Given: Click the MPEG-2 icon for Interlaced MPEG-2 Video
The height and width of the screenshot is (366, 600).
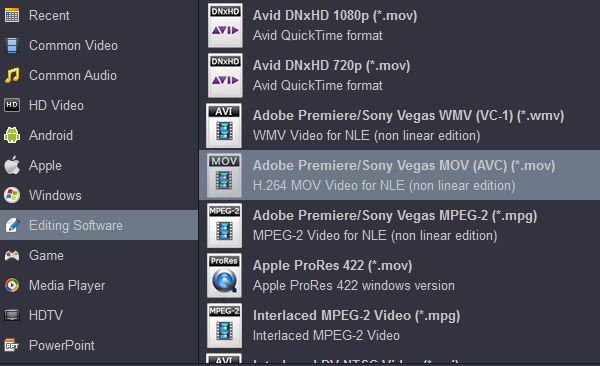Looking at the screenshot, I should [x=224, y=325].
